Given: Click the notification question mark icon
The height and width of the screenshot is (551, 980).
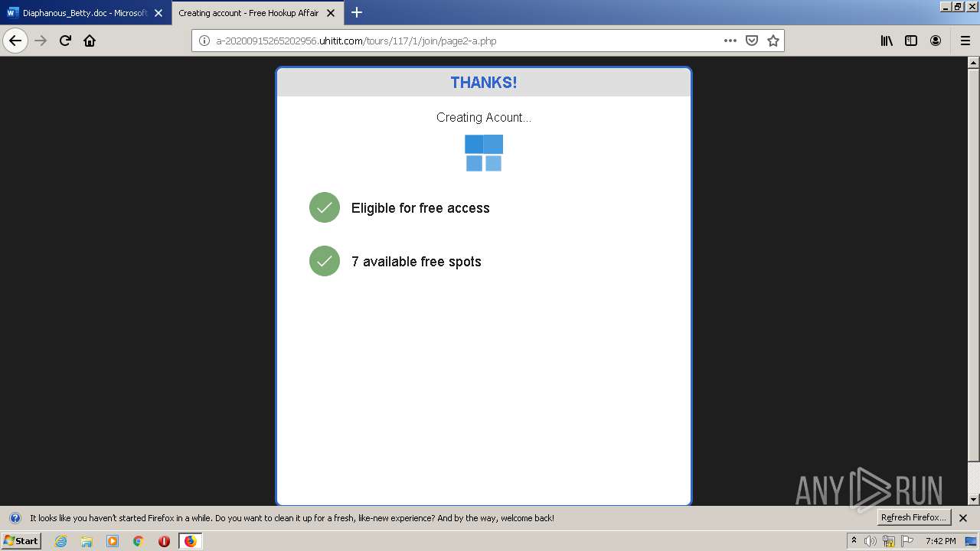Looking at the screenshot, I should tap(15, 518).
